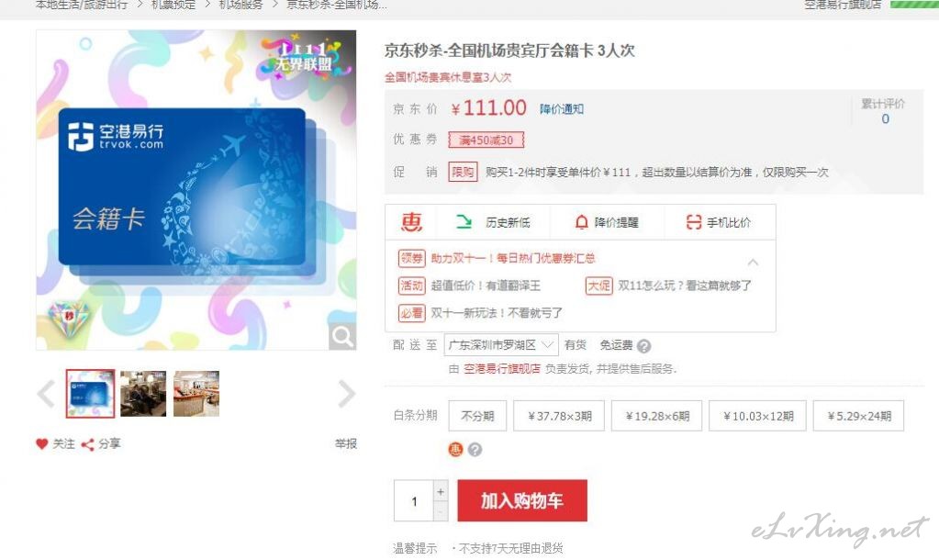Screen dimensions: 939x560
Task: Click the magnifier zoom icon on product image
Action: coord(342,337)
